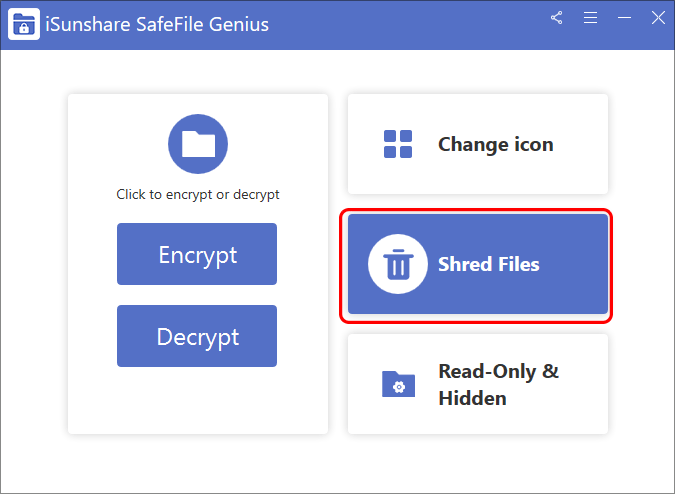Select the "Shred Files" text label
The width and height of the screenshot is (675, 494).
[488, 264]
